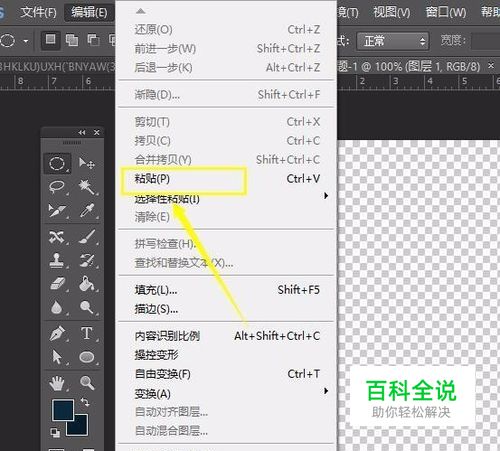Choose 渐隐(D)... menu entry
This screenshot has height=451, width=500.
227,95
